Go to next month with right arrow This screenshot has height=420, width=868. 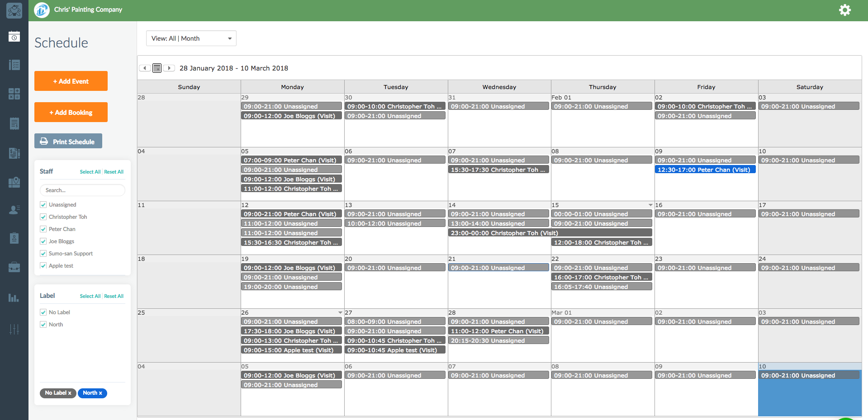169,68
